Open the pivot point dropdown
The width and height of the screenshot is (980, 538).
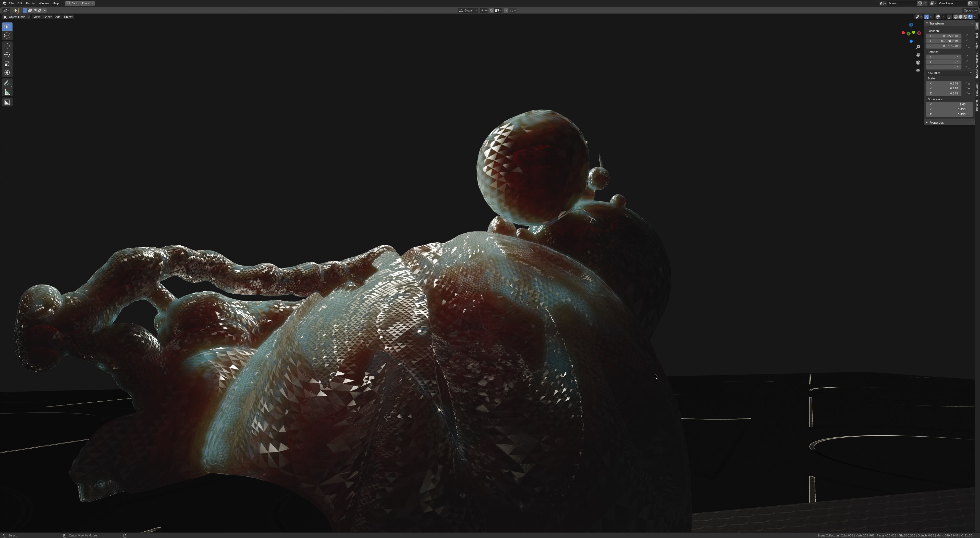[484, 11]
